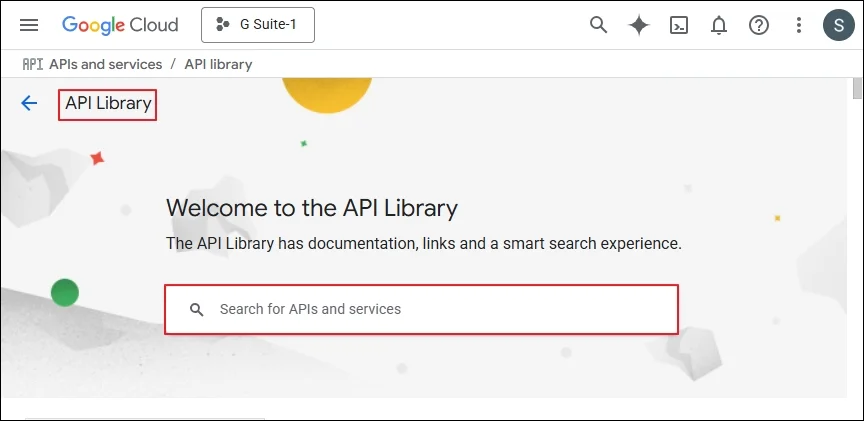Image resolution: width=864 pixels, height=421 pixels.
Task: Click the API library breadcrumb
Action: coord(218,64)
